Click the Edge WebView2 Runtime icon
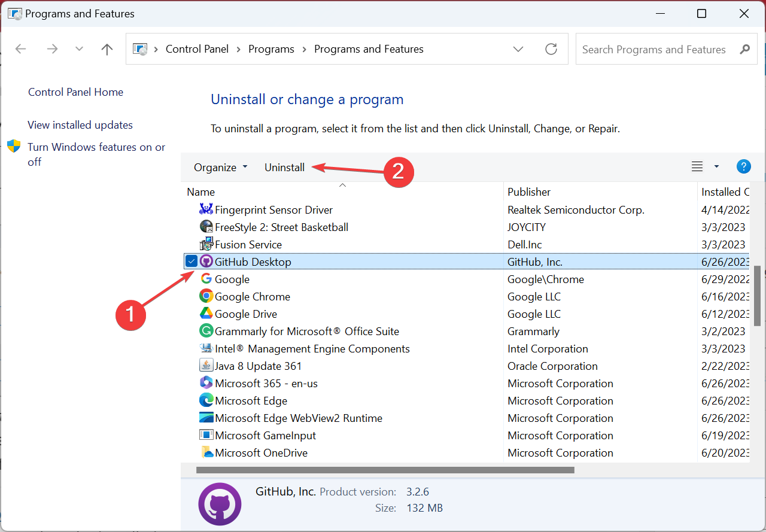Screen dimensions: 766x532 pyautogui.click(x=206, y=418)
